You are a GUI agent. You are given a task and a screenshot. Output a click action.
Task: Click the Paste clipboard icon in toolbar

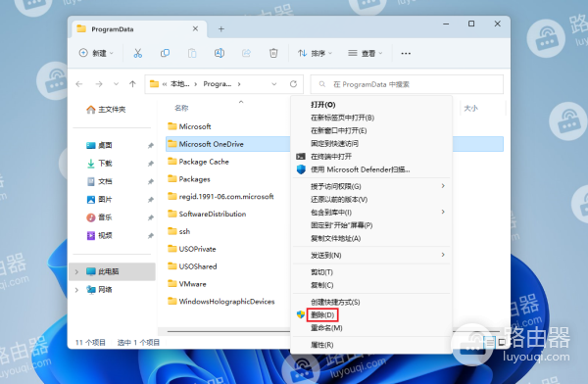192,53
